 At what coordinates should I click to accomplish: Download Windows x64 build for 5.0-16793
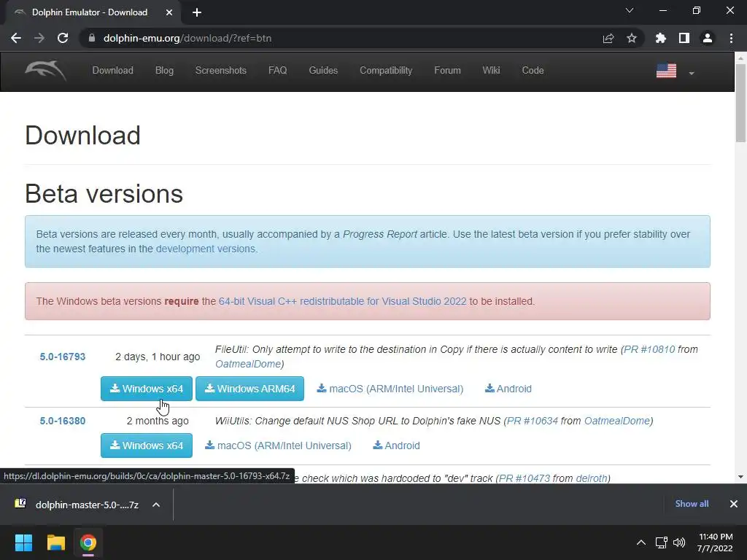146,389
